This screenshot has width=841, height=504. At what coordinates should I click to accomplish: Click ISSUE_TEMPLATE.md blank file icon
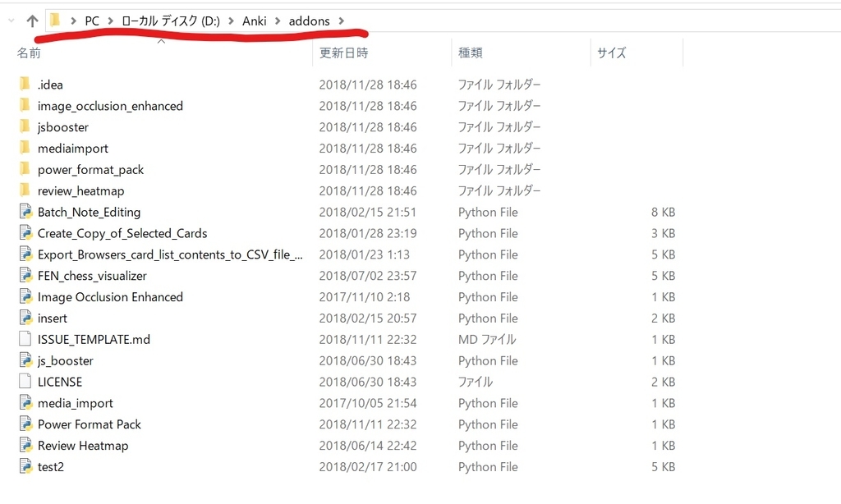point(25,339)
